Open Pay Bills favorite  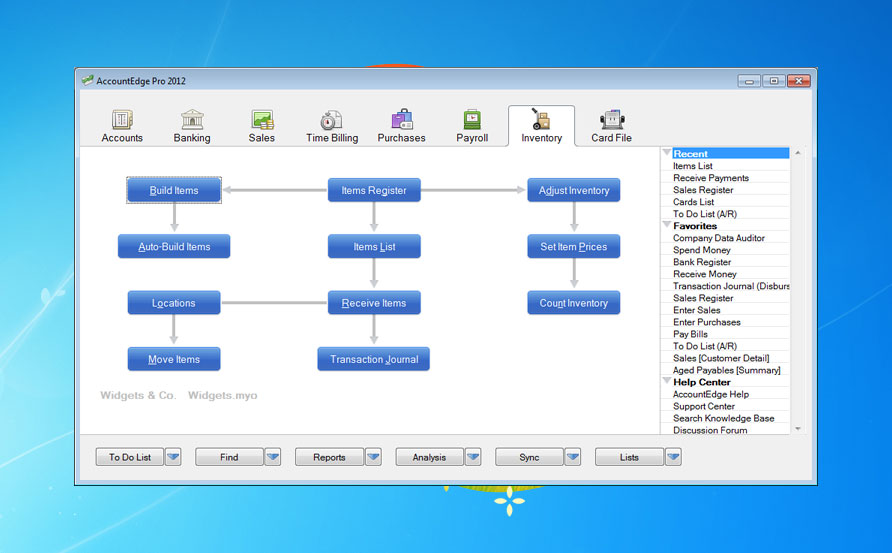tap(690, 333)
